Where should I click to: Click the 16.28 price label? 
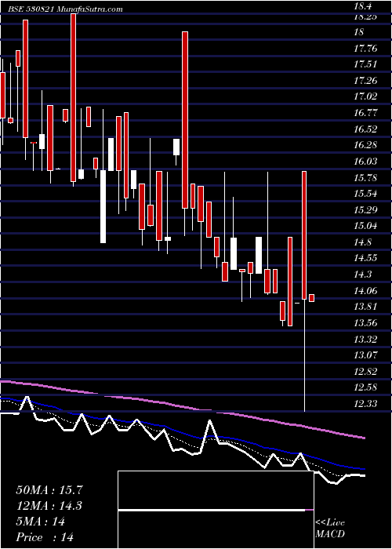point(365,145)
